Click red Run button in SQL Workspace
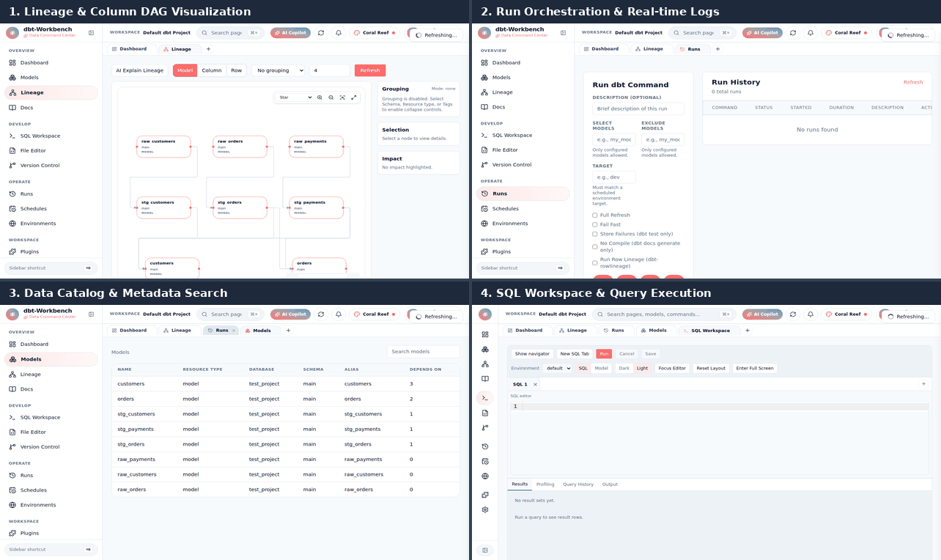The height and width of the screenshot is (560, 941). point(604,353)
